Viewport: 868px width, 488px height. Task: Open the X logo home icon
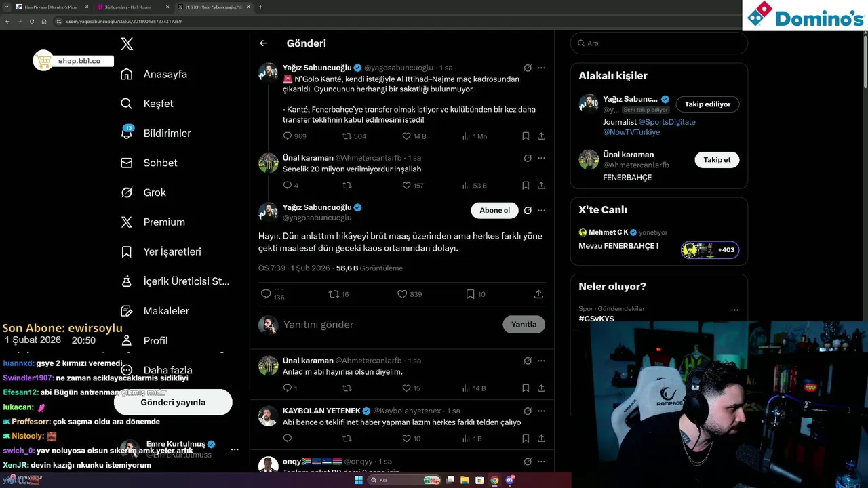point(127,44)
